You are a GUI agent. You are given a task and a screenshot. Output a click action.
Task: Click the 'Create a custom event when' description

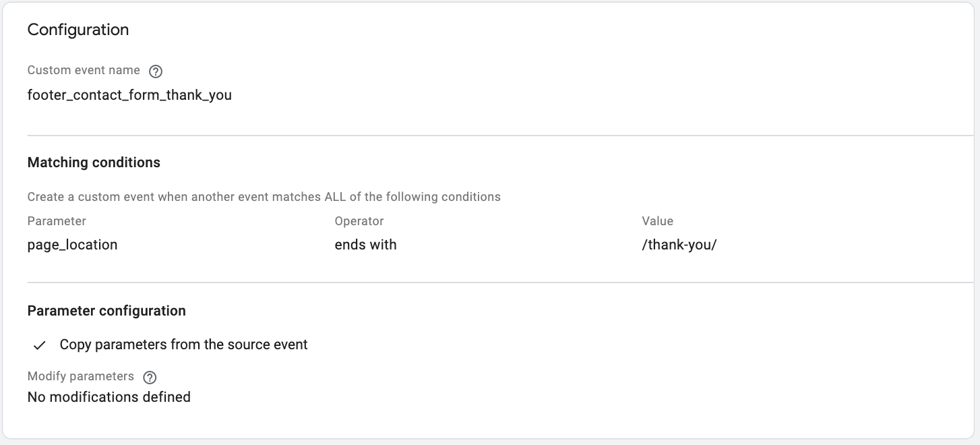pos(264,197)
